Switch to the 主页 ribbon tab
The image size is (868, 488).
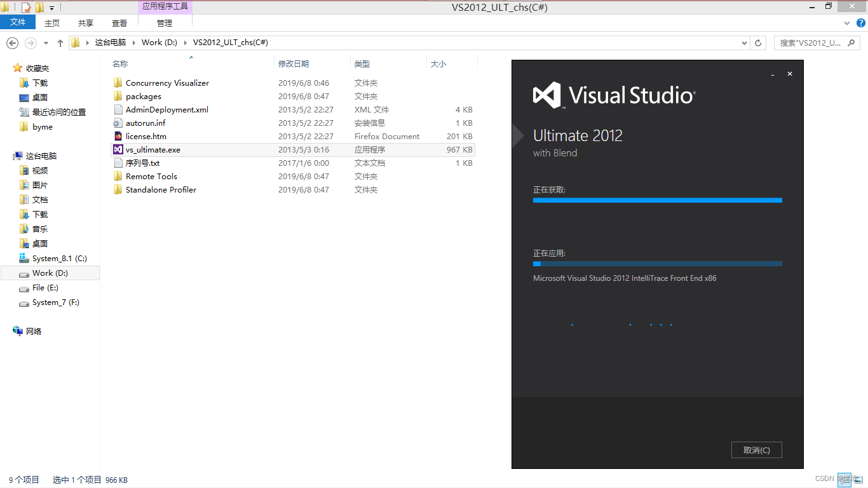[x=52, y=23]
